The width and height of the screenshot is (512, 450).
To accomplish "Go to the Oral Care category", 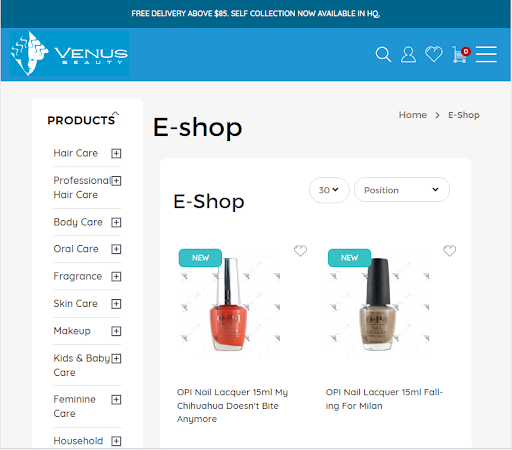I will pyautogui.click(x=76, y=249).
